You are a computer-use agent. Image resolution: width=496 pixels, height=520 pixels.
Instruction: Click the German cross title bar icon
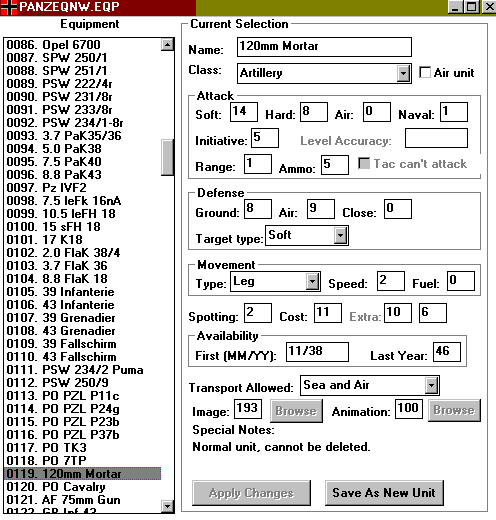[x=8, y=8]
